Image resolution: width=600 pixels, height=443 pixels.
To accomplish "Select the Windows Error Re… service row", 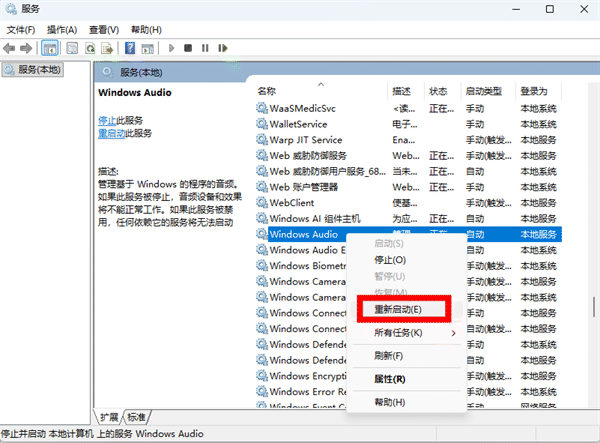I will (301, 391).
